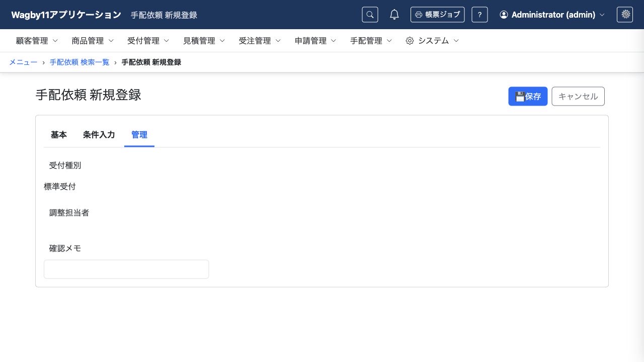
Task: Expand the 顧客管理 menu
Action: [37, 41]
